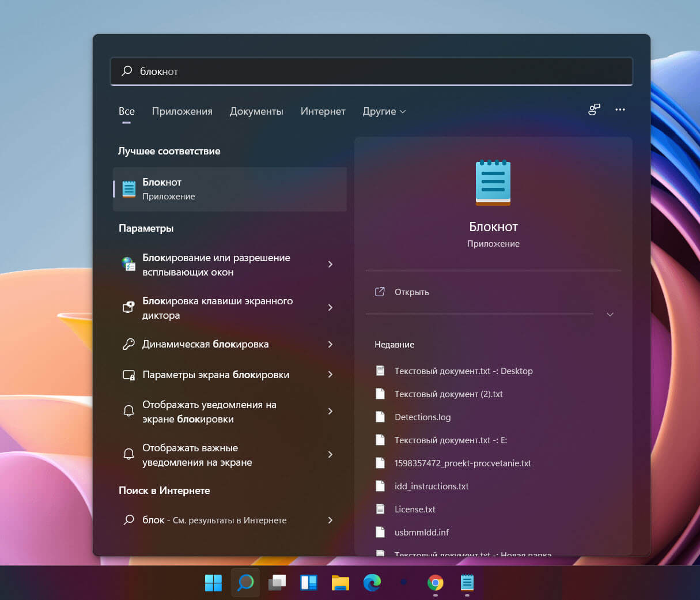Open Microsoft Edge from the taskbar
Viewport: 700px width, 600px height.
(372, 583)
